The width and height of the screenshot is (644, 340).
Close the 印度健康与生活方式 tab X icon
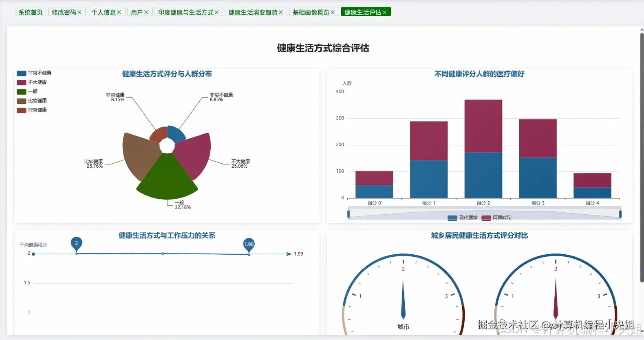(216, 12)
